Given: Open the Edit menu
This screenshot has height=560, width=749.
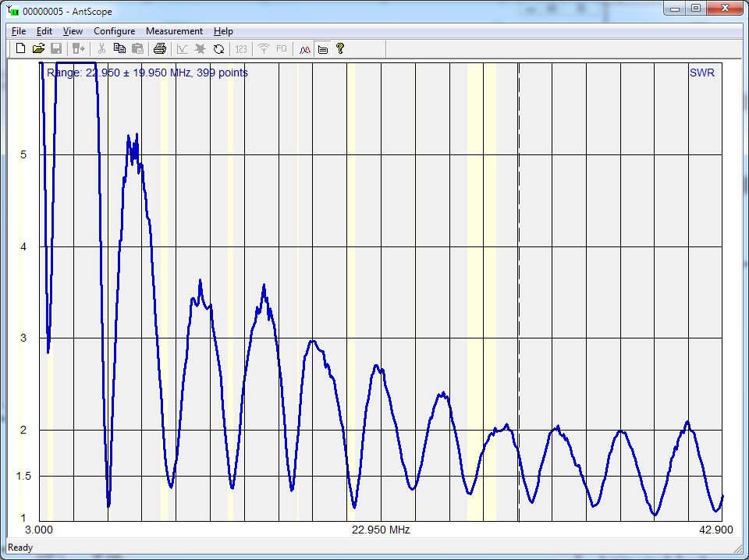Looking at the screenshot, I should [x=44, y=31].
